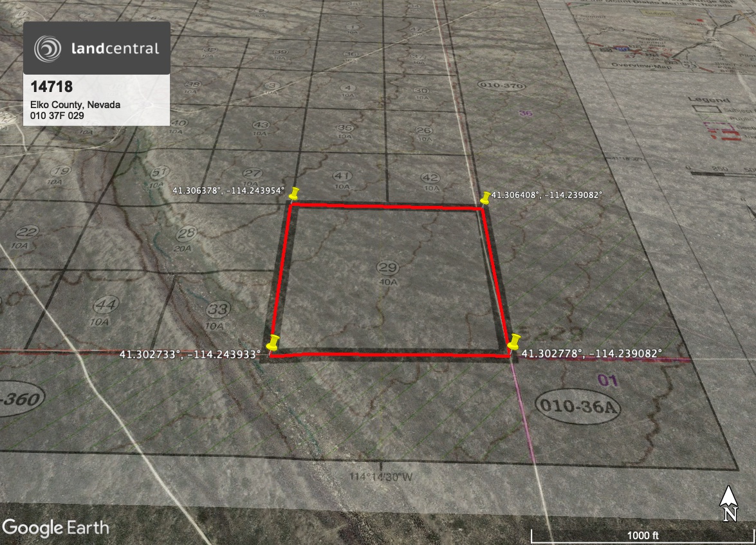
Task: Click the 1000 ft scale bar
Action: [642, 533]
